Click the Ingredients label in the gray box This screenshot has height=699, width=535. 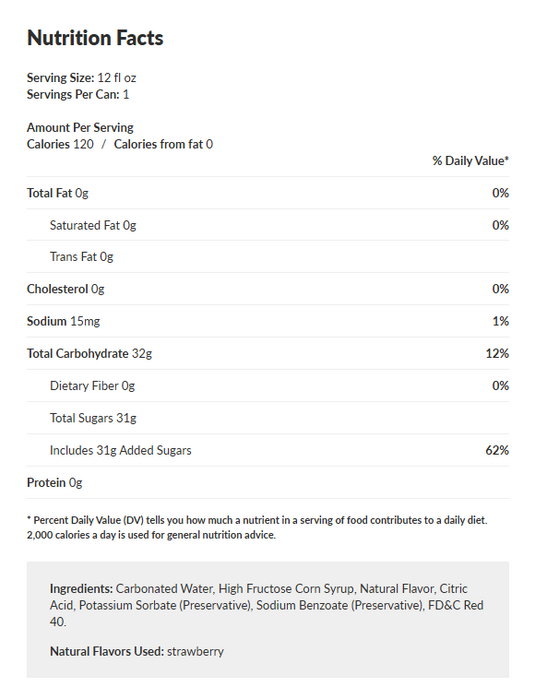click(x=81, y=589)
